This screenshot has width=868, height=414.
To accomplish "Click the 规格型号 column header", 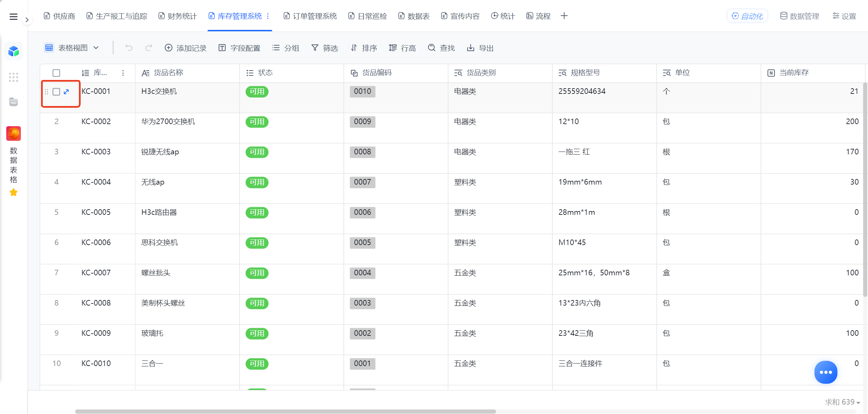I will tap(604, 73).
